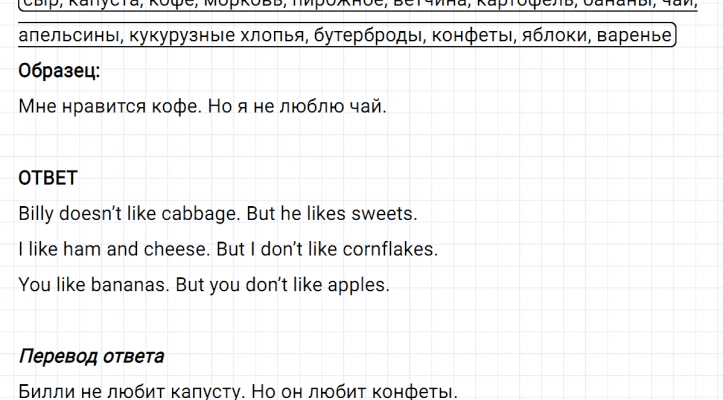Click the "Образец:" heading

[59, 72]
